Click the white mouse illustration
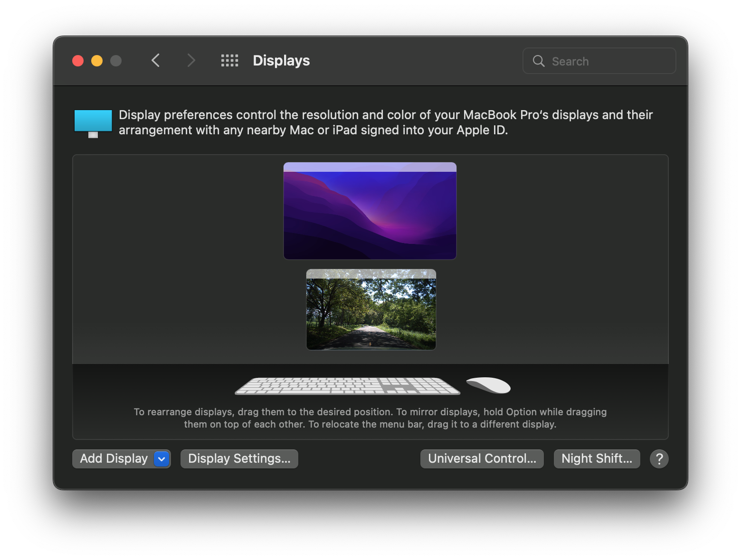741x560 pixels. coord(488,385)
